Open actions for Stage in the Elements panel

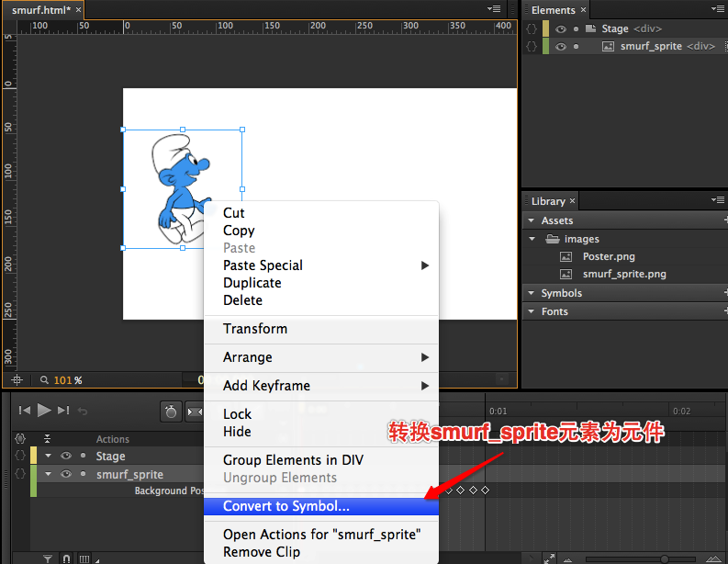532,28
